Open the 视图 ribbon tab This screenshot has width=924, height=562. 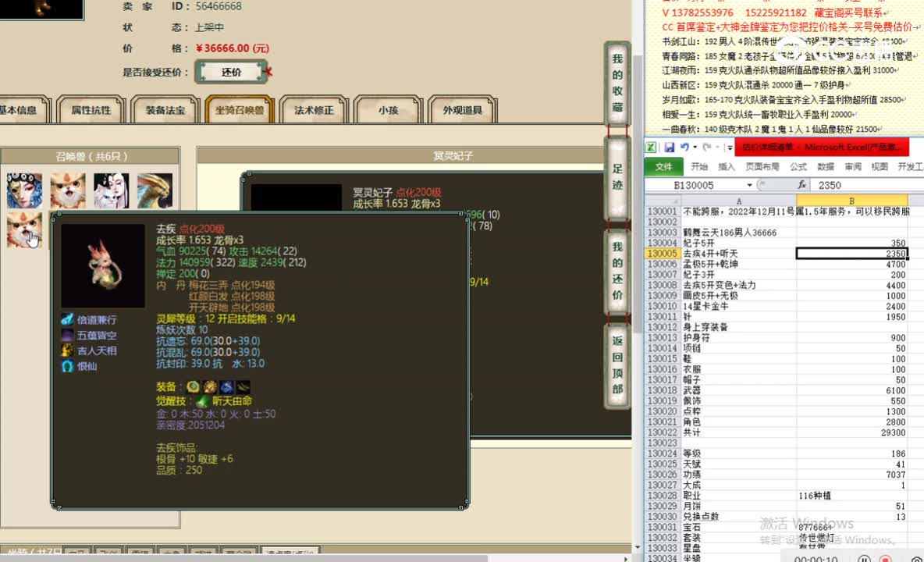(880, 167)
